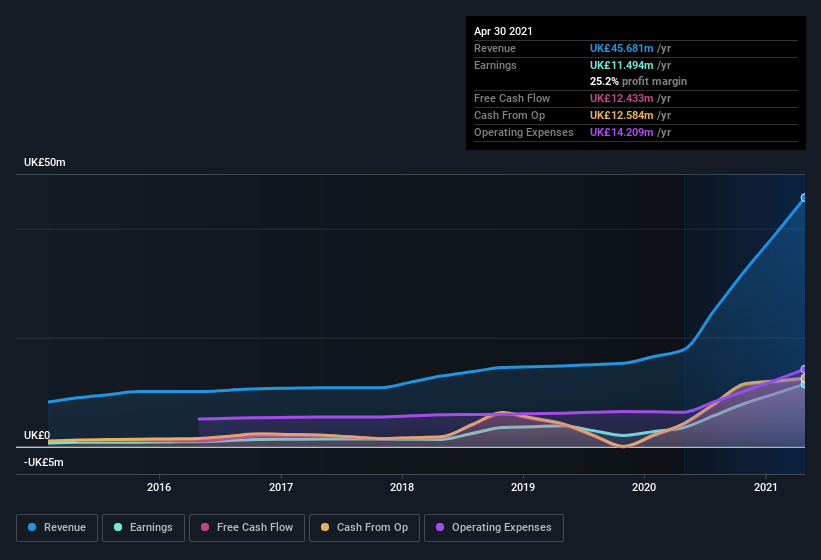This screenshot has height=560, width=821.
Task: Click the Earnings row label in tooltip
Action: click(495, 65)
